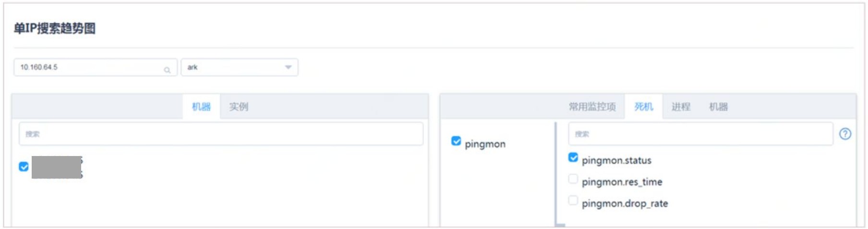Uncheck the pingmon.status checkbox

tap(573, 157)
